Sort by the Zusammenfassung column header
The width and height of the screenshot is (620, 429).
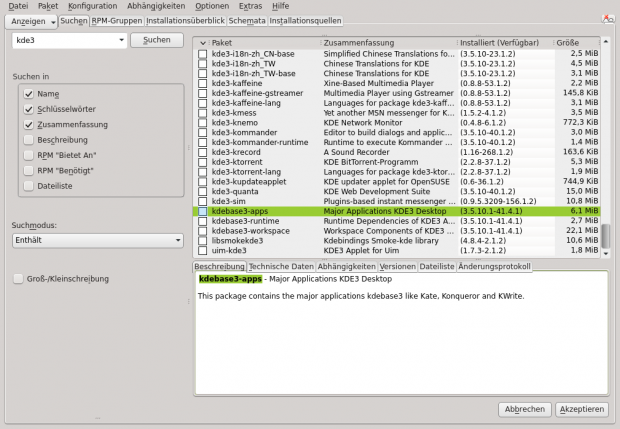[x=389, y=43]
